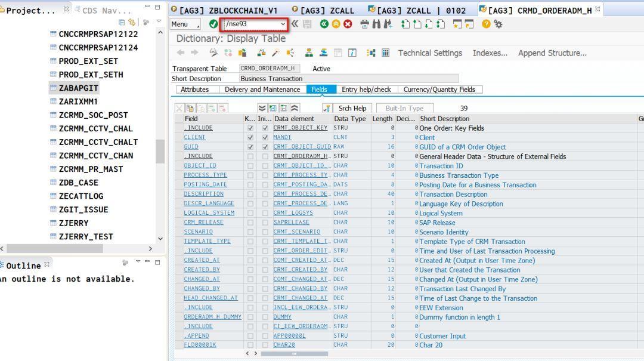Screen dimensions: 644x361
Task: Close the CRMD_ORDERADM_H editor tab
Action: point(597,8)
